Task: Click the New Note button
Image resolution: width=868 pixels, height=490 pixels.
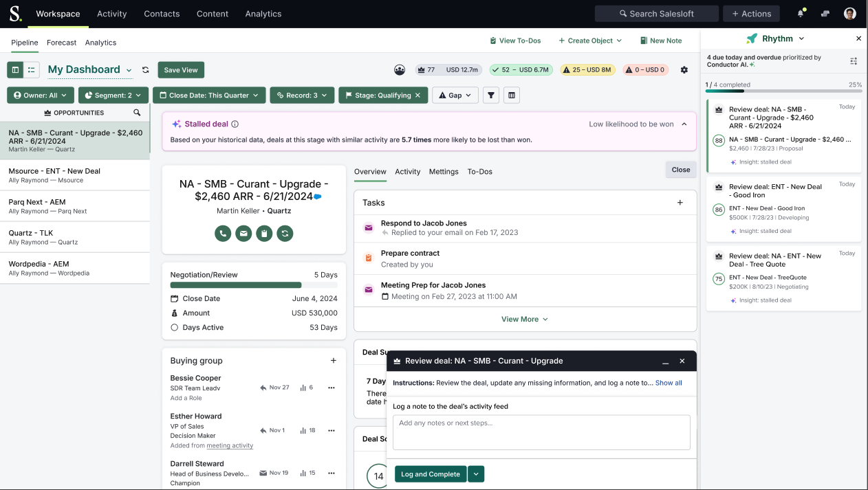Action: (x=661, y=41)
